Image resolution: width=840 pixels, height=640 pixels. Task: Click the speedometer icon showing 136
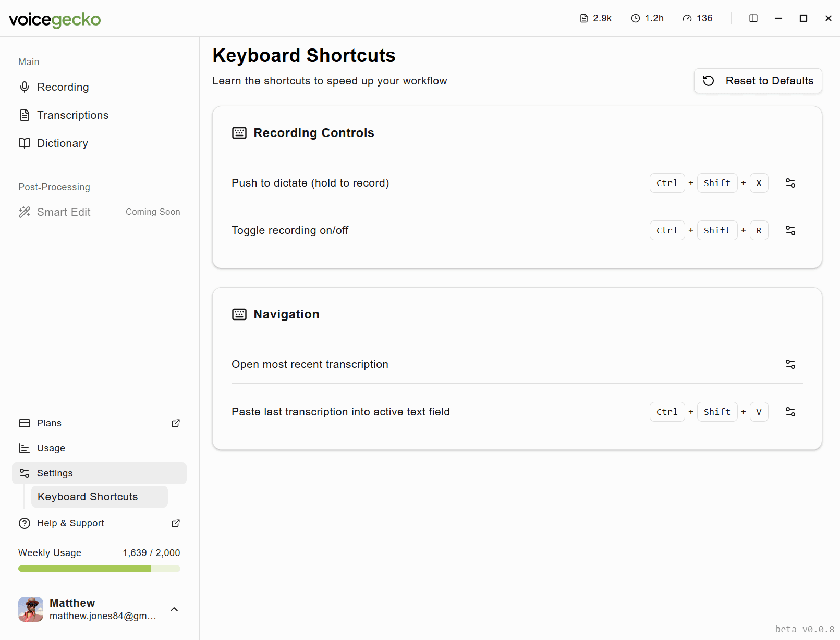click(687, 18)
